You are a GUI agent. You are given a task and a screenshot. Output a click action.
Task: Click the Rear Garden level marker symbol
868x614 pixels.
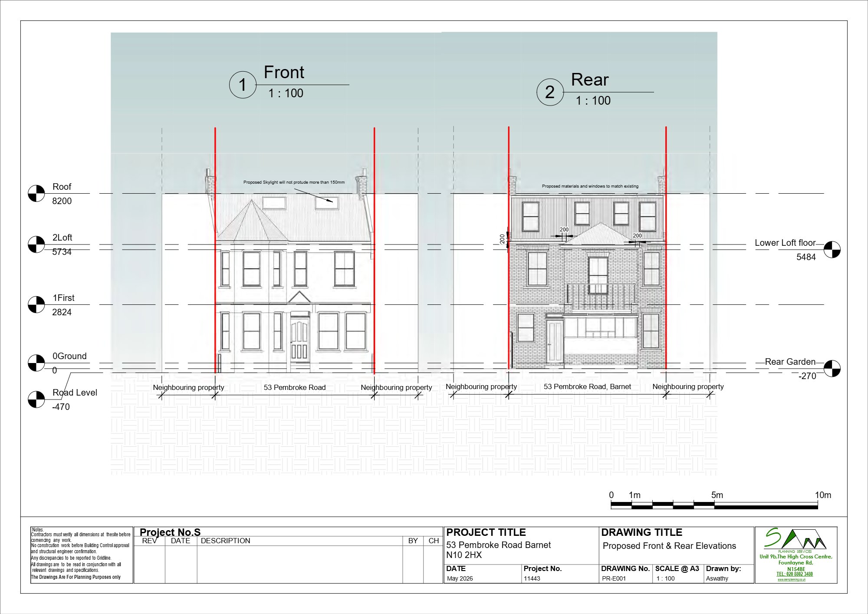tap(832, 368)
